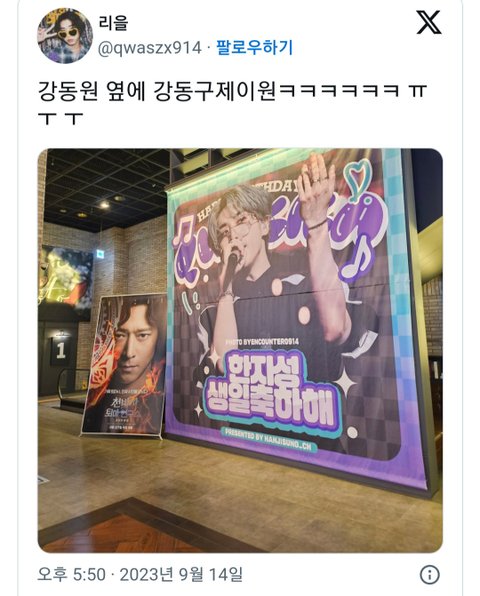The height and width of the screenshot is (596, 480).
Task: Click the 천박사 movie poster in photo
Action: pos(124,365)
